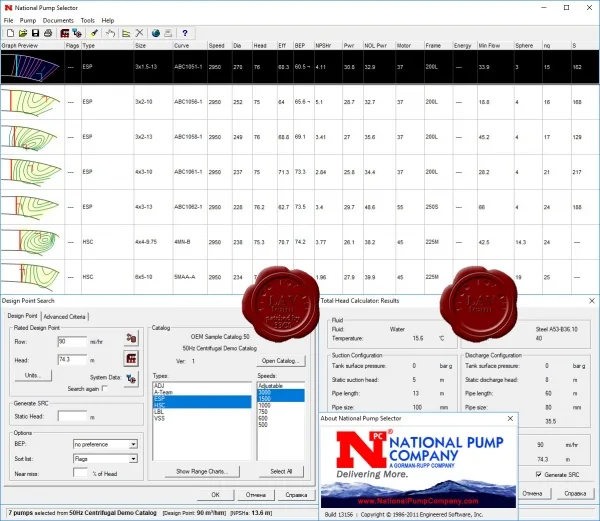This screenshot has height=521, width=600.
Task: Click the NPSHr column header
Action: pos(328,46)
